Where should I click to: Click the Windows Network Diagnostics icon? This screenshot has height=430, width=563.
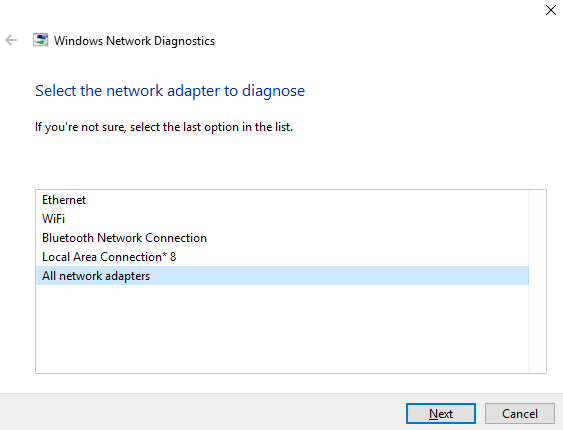pos(41,40)
